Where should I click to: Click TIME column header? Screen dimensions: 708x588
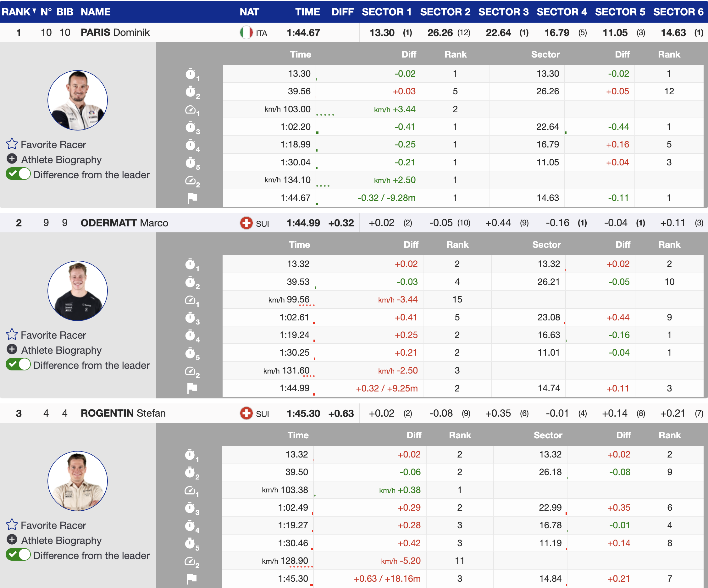tap(307, 12)
